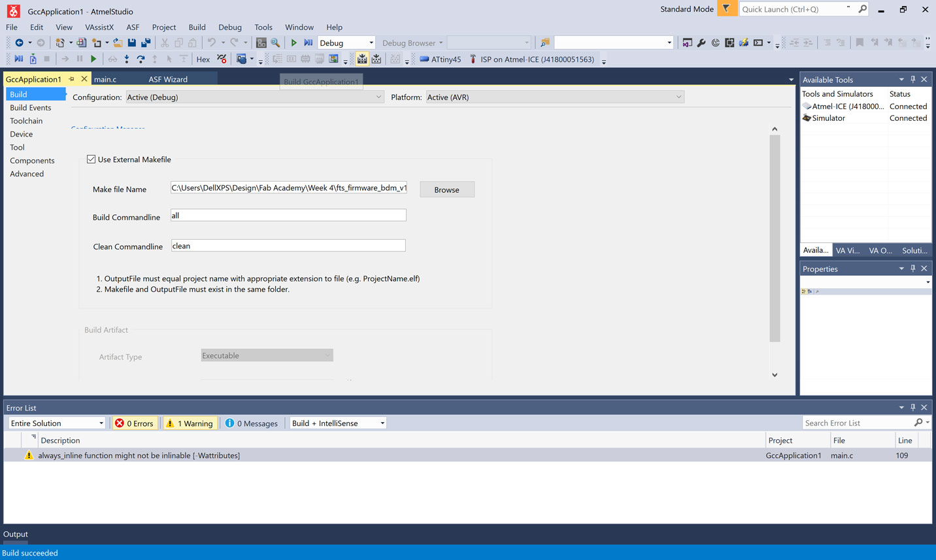Open the Output panel tab
The image size is (936, 560).
(x=16, y=534)
